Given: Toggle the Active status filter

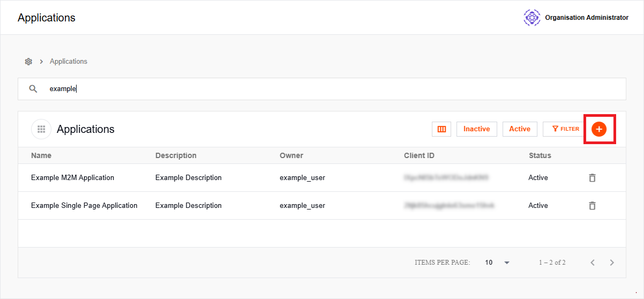Looking at the screenshot, I should click(520, 129).
